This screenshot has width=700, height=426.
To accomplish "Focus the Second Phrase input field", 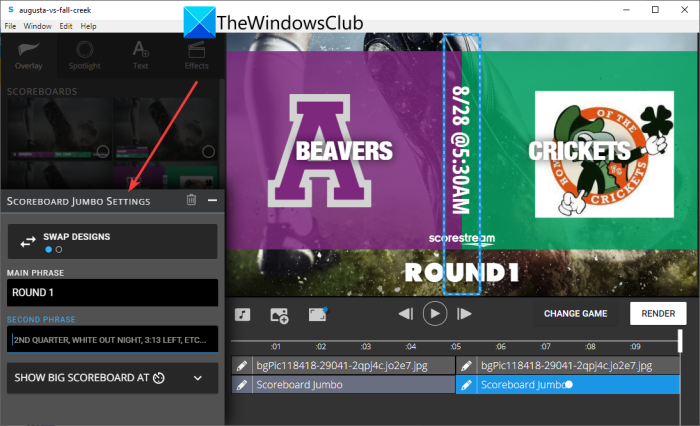I will (112, 339).
